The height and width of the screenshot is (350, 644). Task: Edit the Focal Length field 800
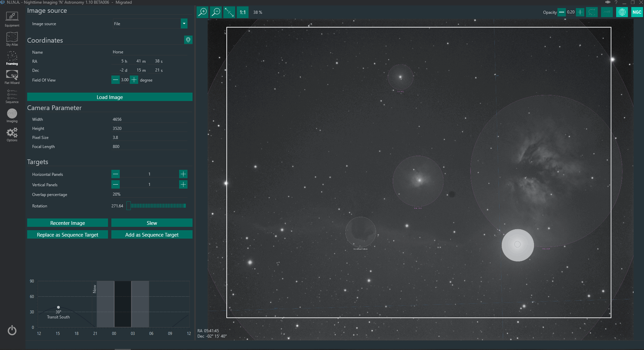[x=150, y=146]
